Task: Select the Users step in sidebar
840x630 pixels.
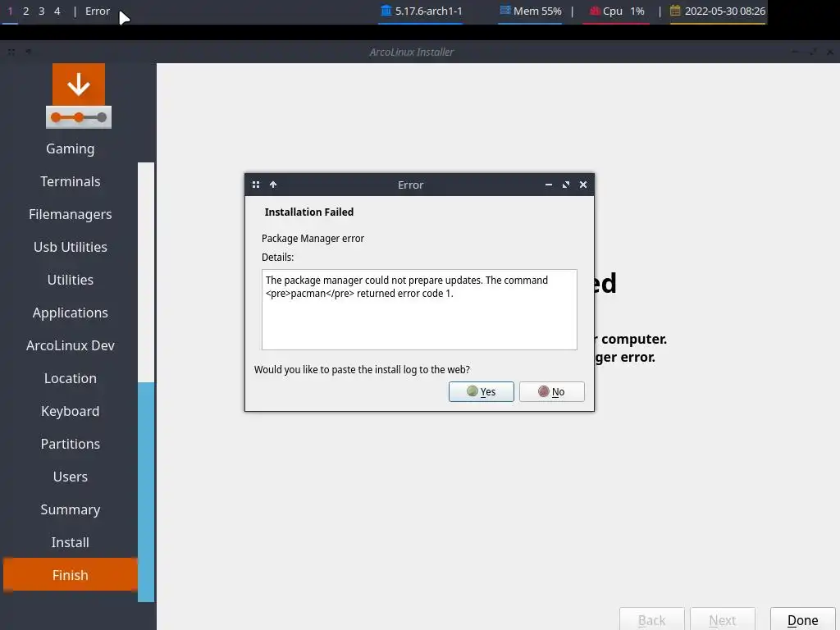Action: tap(71, 477)
